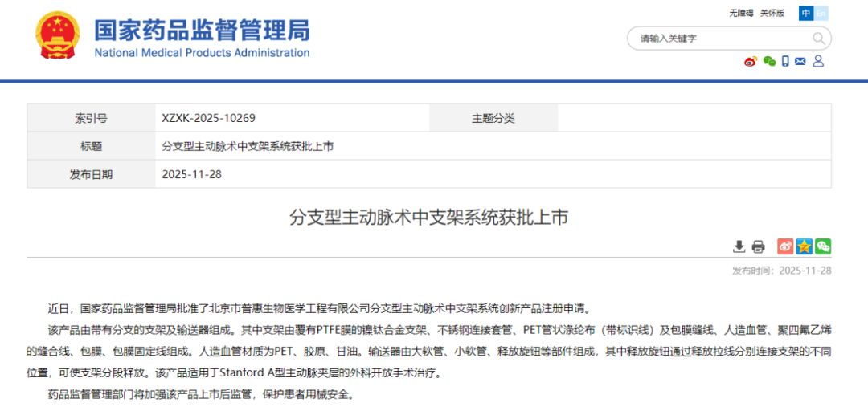Click the email envelope icon
This screenshot has height=411, width=868.
[800, 61]
